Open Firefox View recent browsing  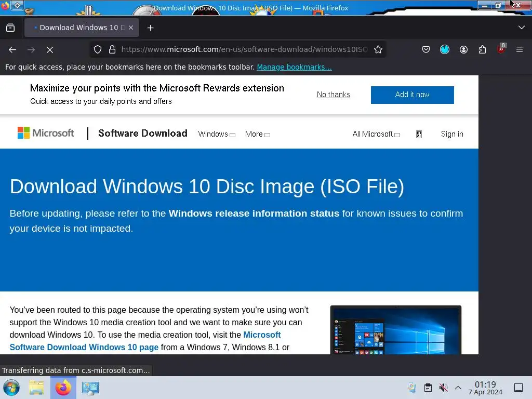(10, 28)
